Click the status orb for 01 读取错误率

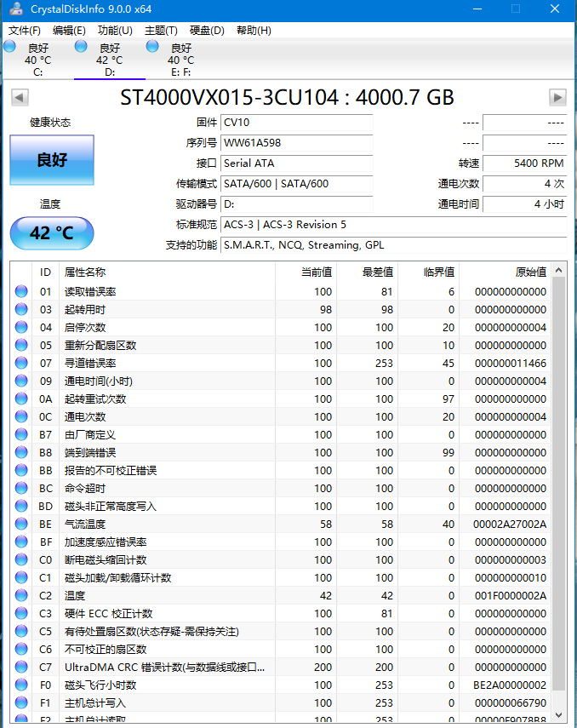tap(21, 291)
